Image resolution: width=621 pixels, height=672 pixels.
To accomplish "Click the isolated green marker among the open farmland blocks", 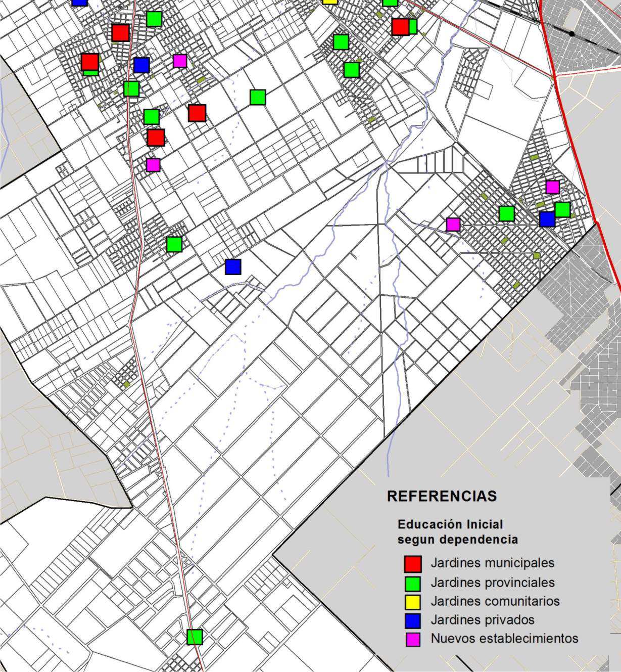I will (x=258, y=97).
